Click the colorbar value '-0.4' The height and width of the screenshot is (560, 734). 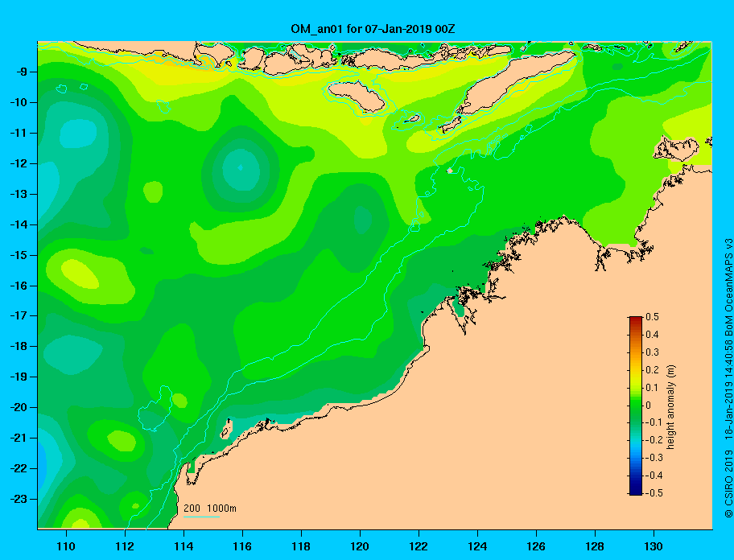654,476
